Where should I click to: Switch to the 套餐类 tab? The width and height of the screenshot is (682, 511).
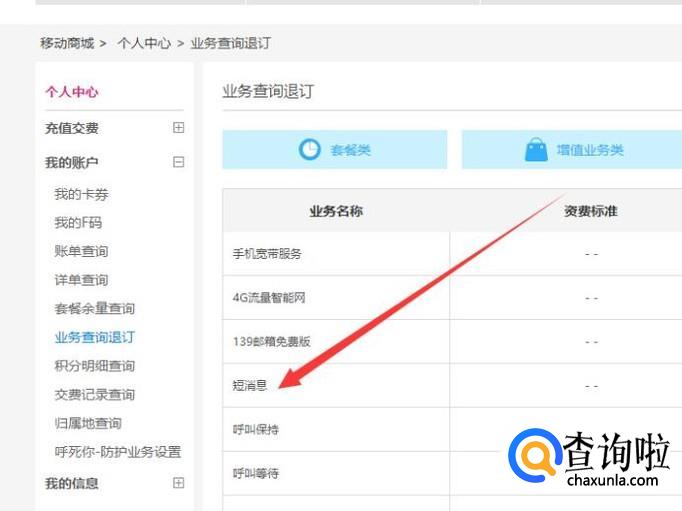[334, 150]
